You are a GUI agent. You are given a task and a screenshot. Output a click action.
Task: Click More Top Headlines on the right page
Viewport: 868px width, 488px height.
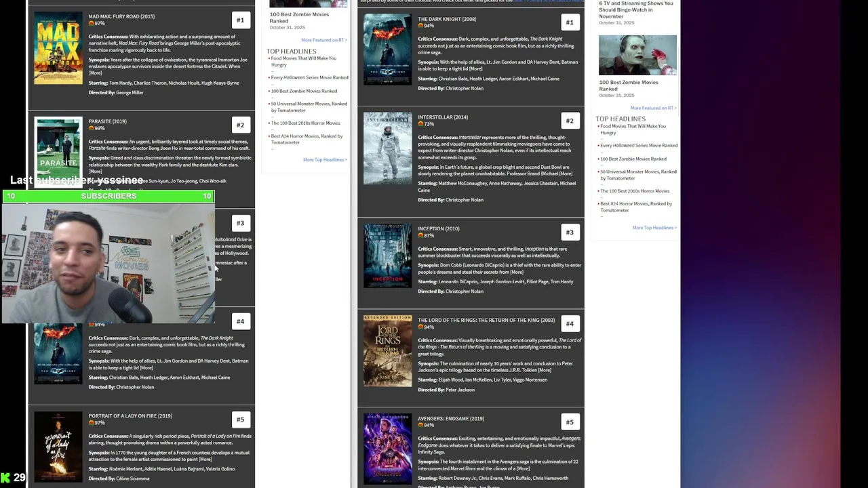pyautogui.click(x=654, y=228)
